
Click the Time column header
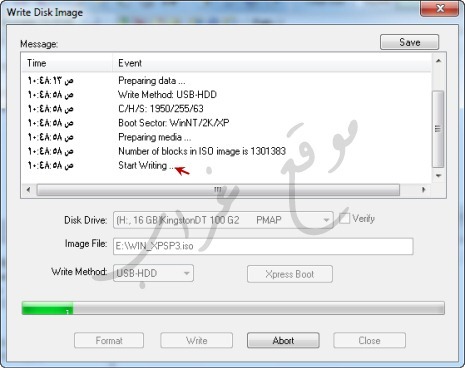(67, 63)
